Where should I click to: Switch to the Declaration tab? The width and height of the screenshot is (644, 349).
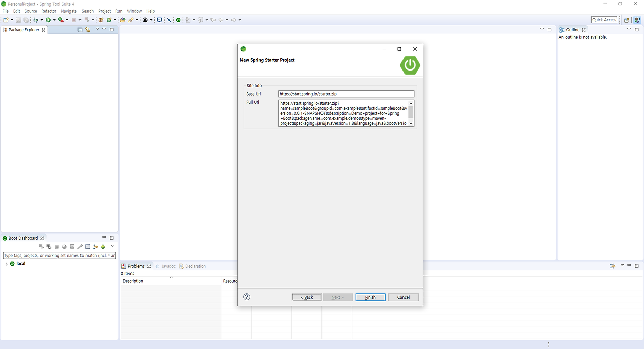click(x=192, y=266)
